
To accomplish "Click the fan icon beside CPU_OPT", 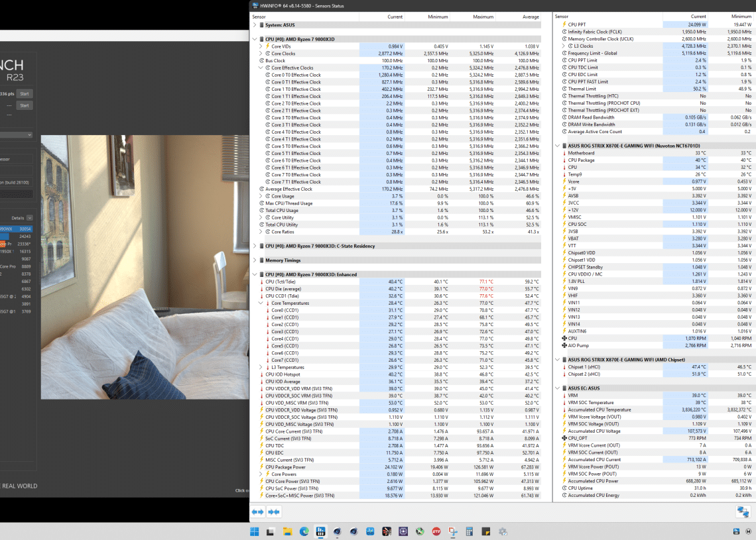I will click(x=564, y=439).
